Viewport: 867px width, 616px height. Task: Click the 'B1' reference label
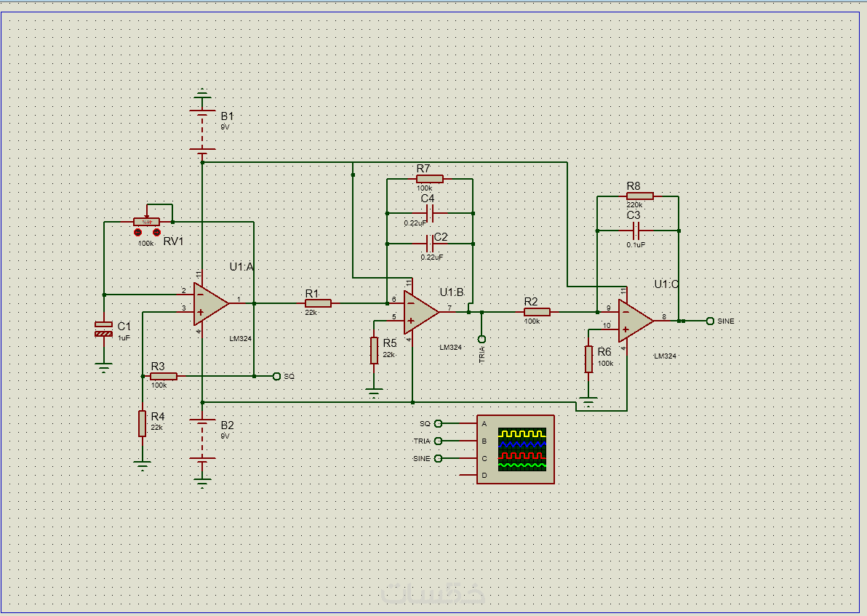pos(227,116)
